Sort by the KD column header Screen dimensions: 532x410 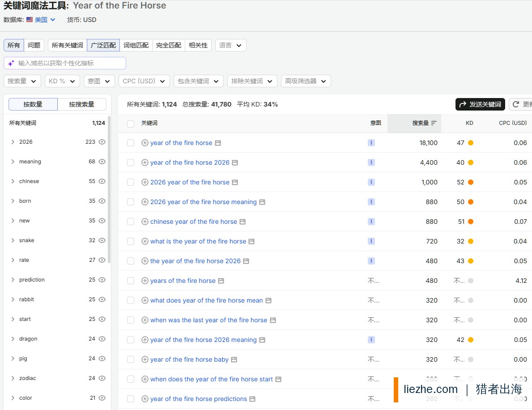click(x=469, y=123)
